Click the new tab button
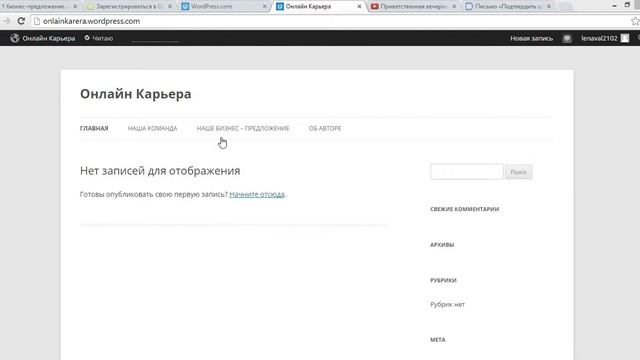The image size is (640, 360). [566, 7]
